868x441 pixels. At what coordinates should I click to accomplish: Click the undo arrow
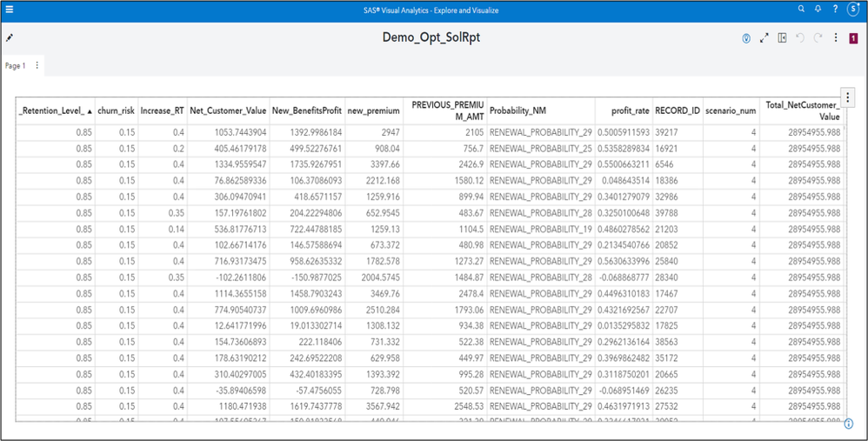point(799,37)
